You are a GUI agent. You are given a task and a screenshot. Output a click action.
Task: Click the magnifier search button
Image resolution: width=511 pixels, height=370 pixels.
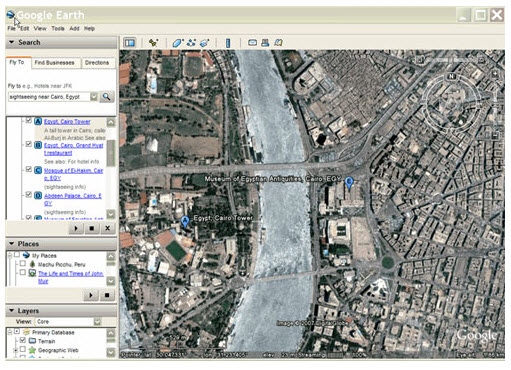107,97
